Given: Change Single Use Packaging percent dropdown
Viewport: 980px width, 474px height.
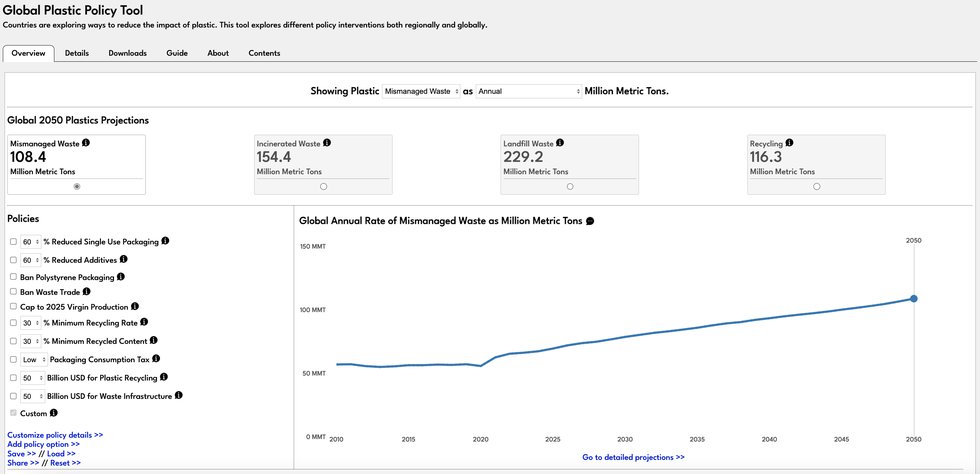Looking at the screenshot, I should [x=31, y=241].
